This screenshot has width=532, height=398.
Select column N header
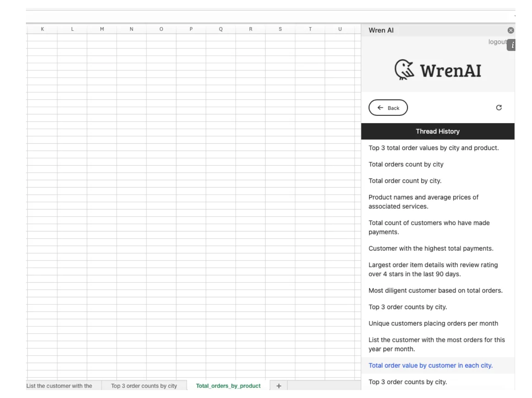[131, 29]
